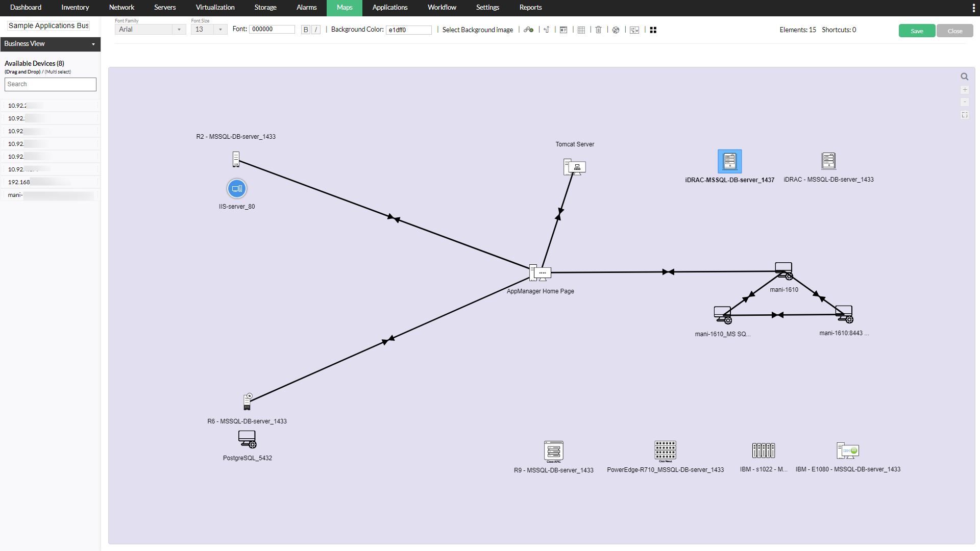Click the trash delete icon in toolbar
The width and height of the screenshot is (980, 551).
click(599, 30)
